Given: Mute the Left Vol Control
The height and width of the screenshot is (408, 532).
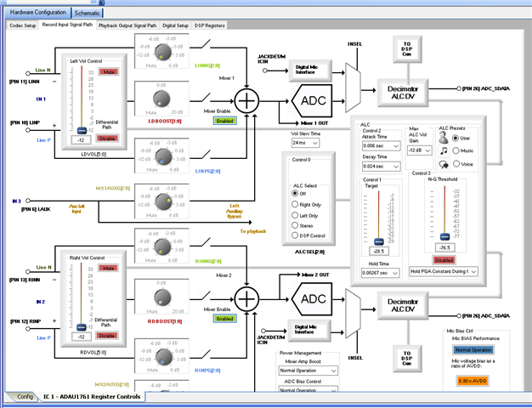Looking at the screenshot, I should click(109, 72).
